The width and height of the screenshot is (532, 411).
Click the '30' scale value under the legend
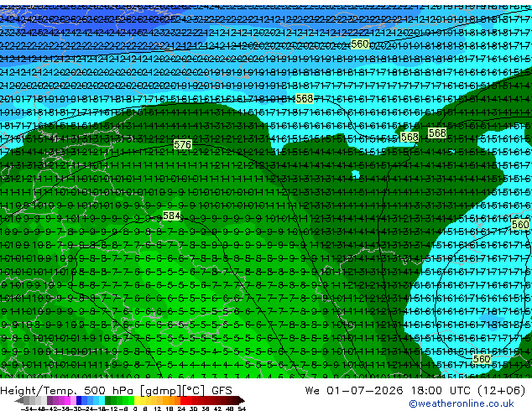[x=193, y=408]
